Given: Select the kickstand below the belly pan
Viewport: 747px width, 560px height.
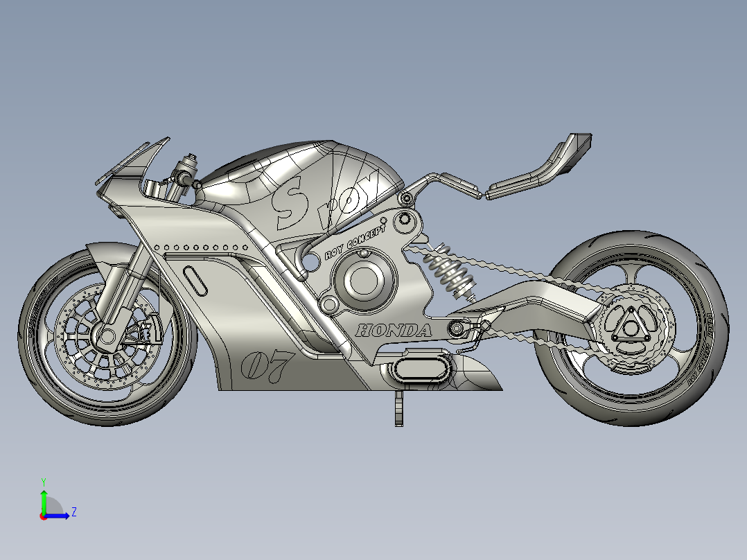Looking at the screenshot, I should 398,408.
